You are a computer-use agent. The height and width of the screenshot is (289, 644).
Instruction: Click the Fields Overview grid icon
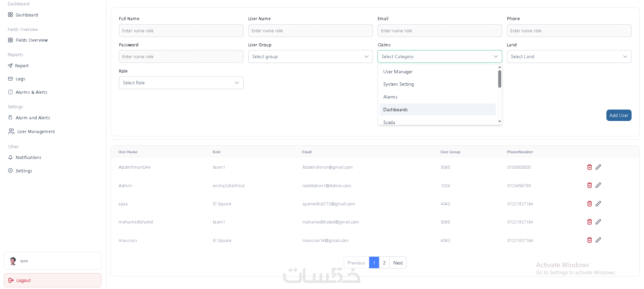(10, 40)
